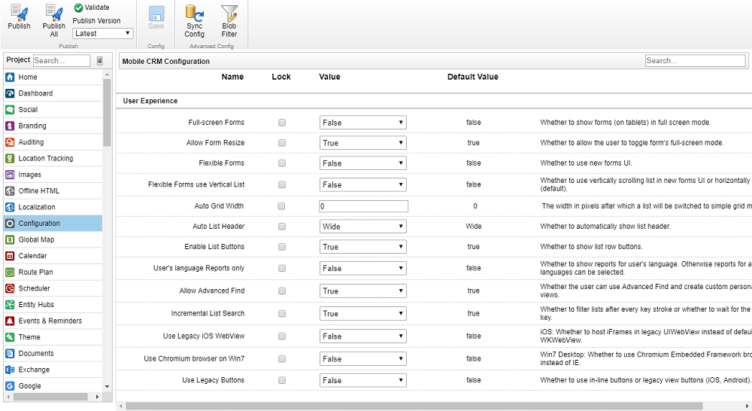This screenshot has height=411, width=752.
Task: Click the Auto Grid Width value field
Action: (x=364, y=206)
